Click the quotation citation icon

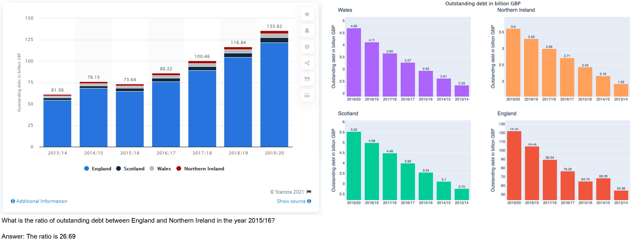307,79
